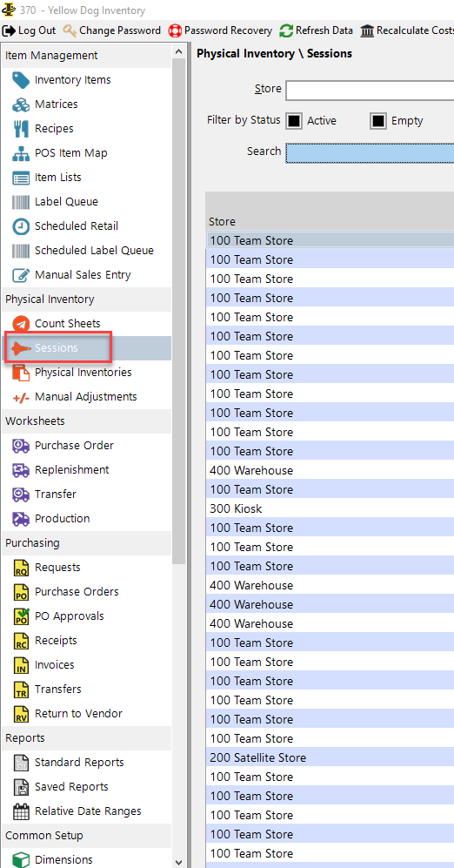The height and width of the screenshot is (868, 454).
Task: Toggle the Active status filter checkbox
Action: 294,121
